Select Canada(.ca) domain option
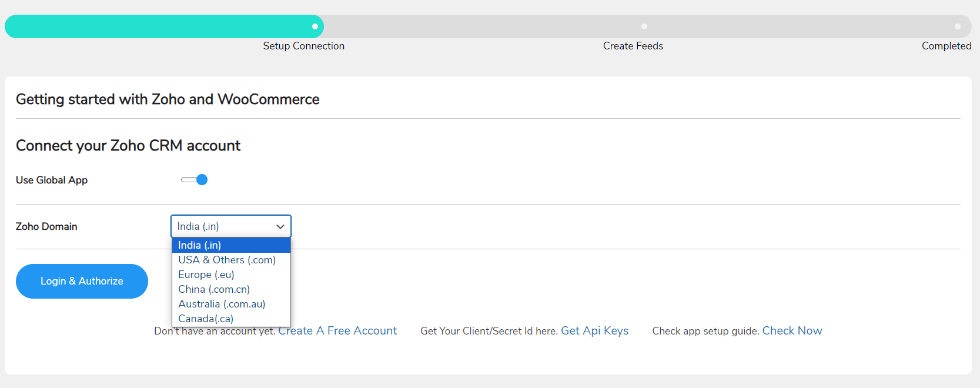Image resolution: width=980 pixels, height=388 pixels. click(x=231, y=319)
